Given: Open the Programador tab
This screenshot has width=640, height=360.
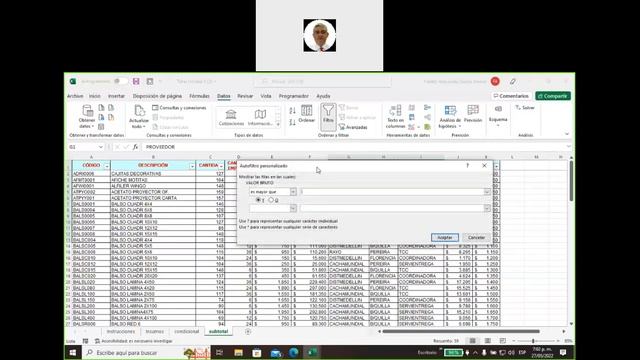Looking at the screenshot, I should [293, 96].
